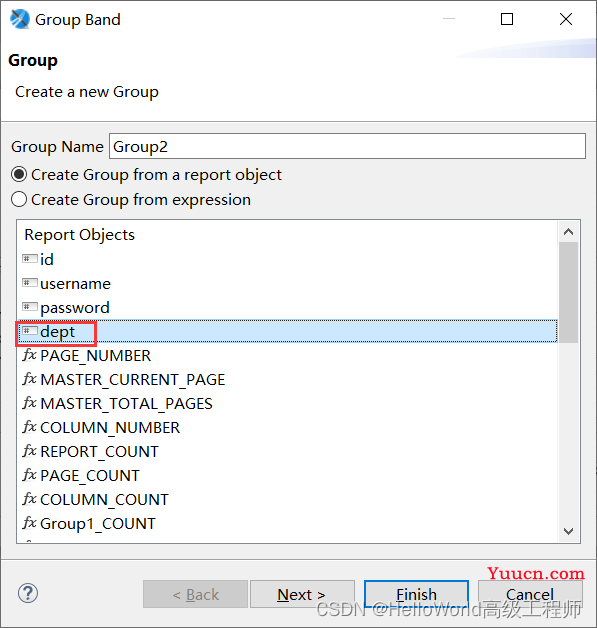Click the field icon beside password

pyautogui.click(x=30, y=307)
